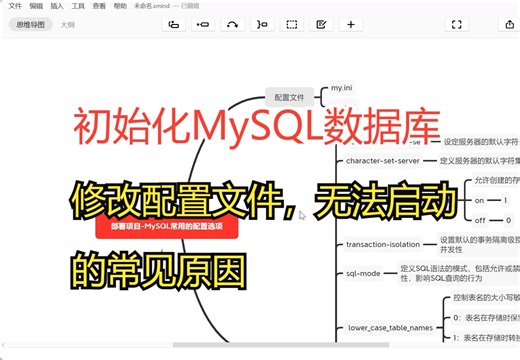
Task: Select the 配置文件 topic node
Action: [289, 97]
